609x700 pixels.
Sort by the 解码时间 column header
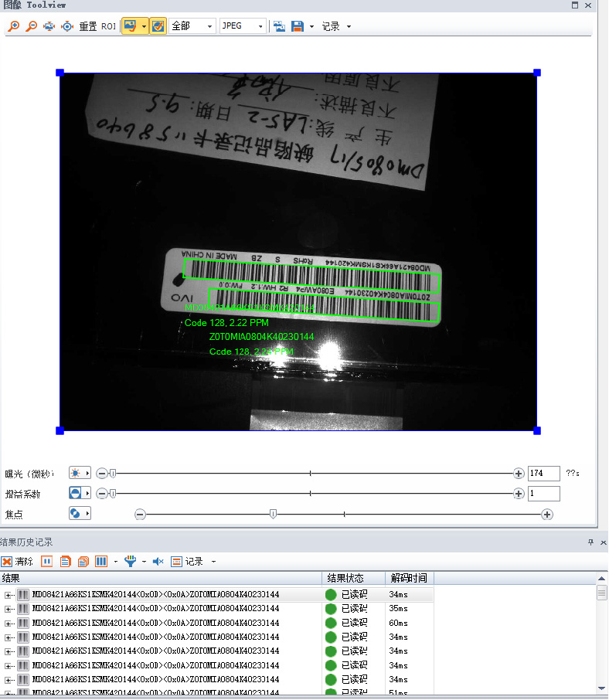410,578
